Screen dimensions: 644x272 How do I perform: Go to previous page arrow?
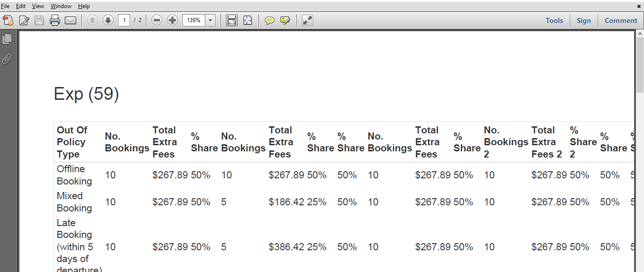tap(93, 20)
